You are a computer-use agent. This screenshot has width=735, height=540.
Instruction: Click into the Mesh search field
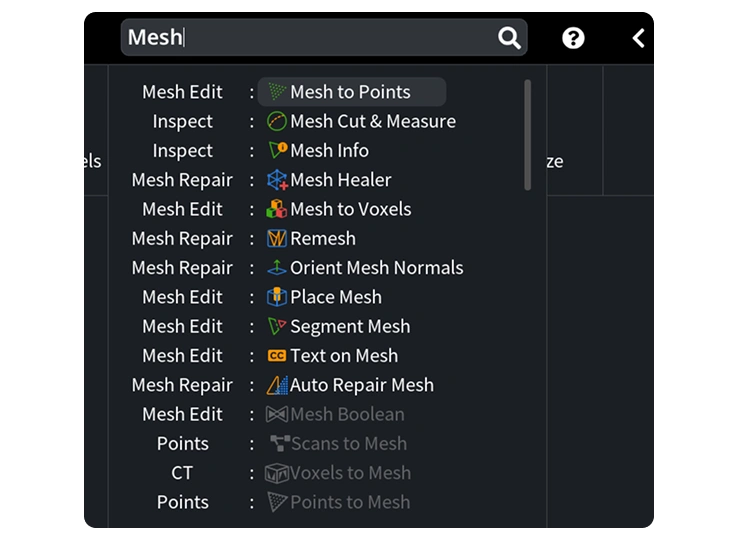pos(324,38)
